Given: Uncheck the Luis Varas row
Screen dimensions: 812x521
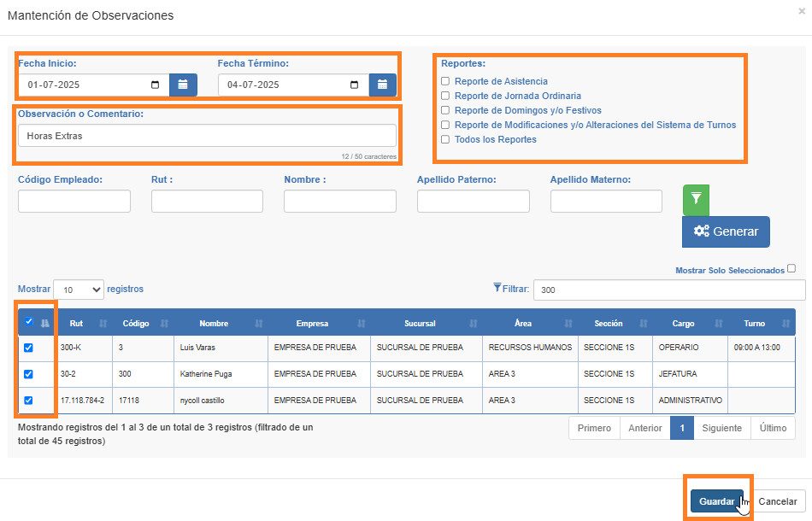Looking at the screenshot, I should [x=28, y=348].
